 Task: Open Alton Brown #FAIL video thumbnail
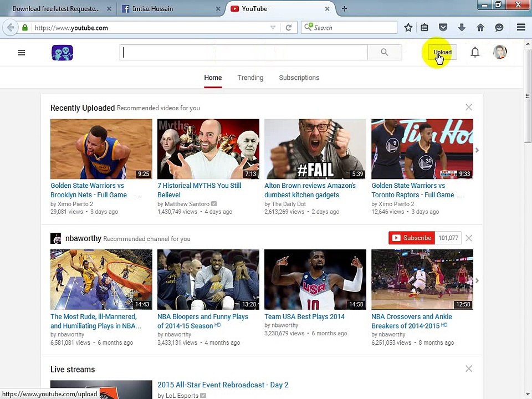315,149
